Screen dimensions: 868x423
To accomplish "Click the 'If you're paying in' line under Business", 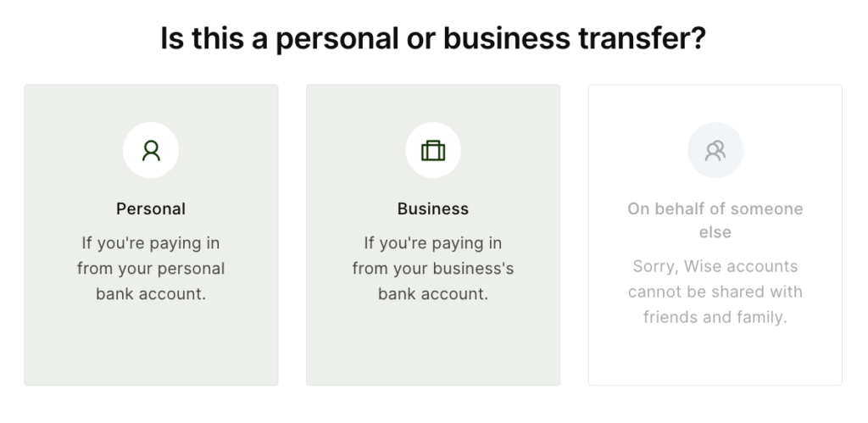I will [x=433, y=243].
